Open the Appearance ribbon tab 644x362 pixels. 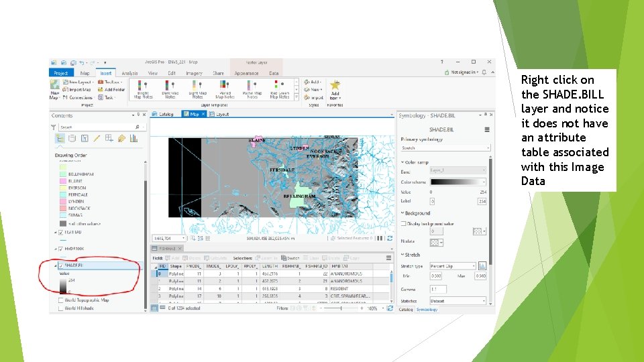point(246,73)
